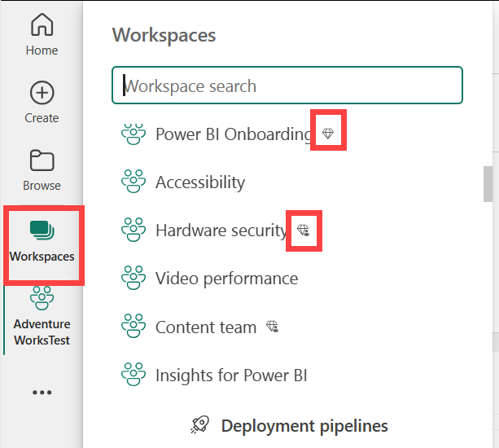The image size is (499, 448).
Task: Select the Workspaces navigation icon
Action: tap(42, 231)
